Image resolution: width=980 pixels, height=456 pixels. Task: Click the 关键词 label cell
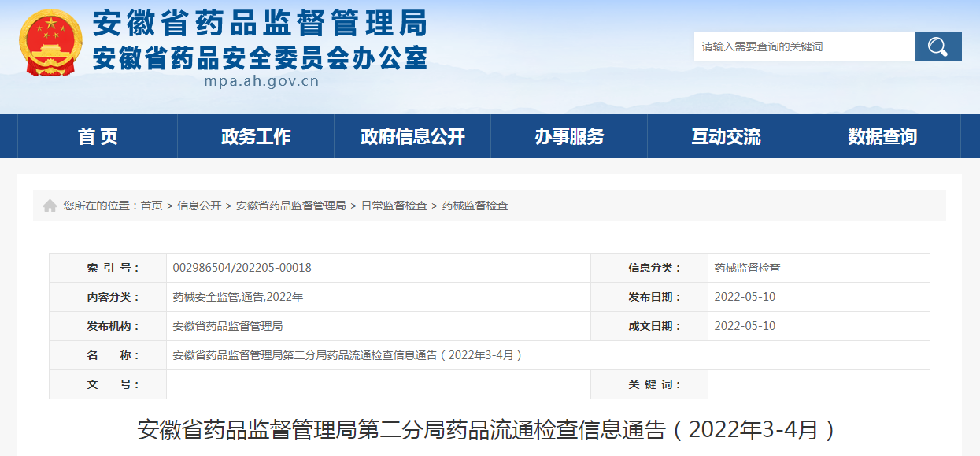coord(649,384)
